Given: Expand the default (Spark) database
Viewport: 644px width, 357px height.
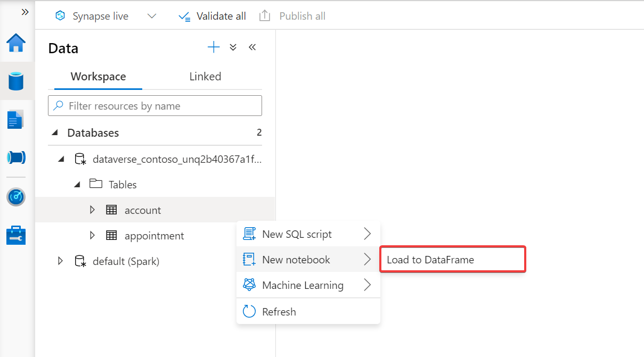Looking at the screenshot, I should 60,261.
